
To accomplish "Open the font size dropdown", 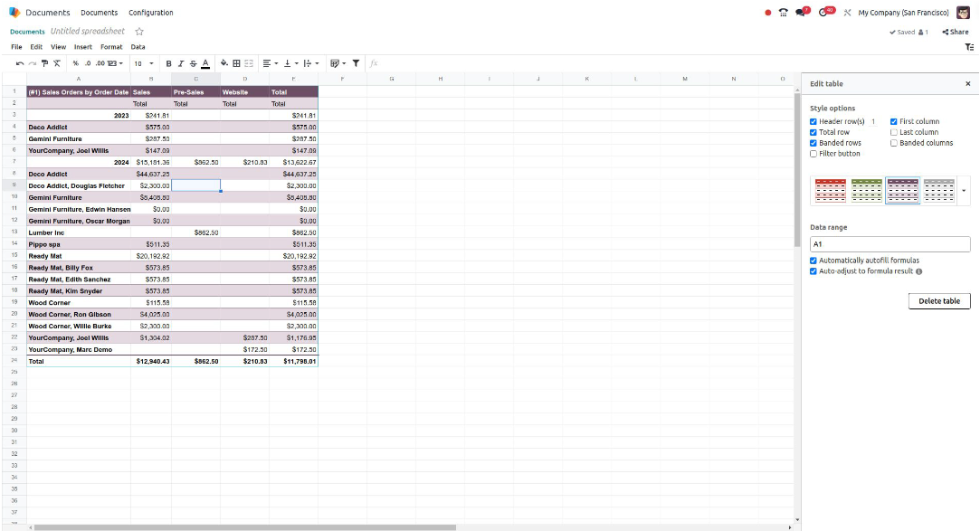I will [144, 63].
